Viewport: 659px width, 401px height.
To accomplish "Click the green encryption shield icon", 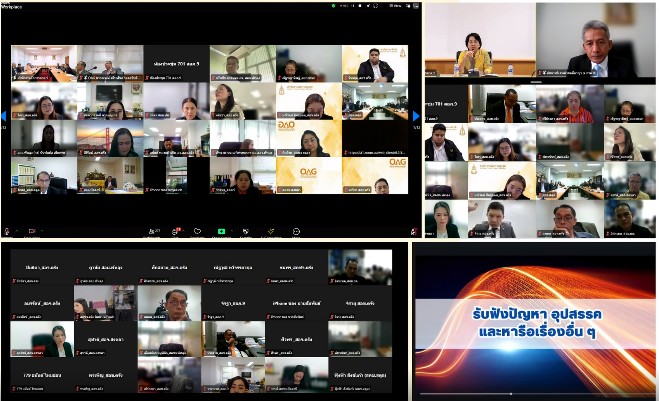I will (x=333, y=6).
